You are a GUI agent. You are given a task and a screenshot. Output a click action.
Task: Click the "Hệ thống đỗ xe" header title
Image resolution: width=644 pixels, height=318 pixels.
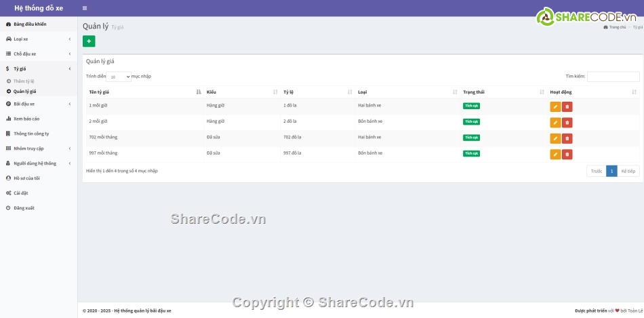(39, 8)
